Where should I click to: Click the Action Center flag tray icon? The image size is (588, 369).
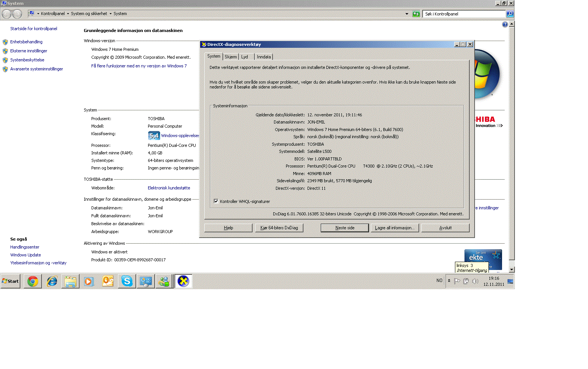point(457,281)
